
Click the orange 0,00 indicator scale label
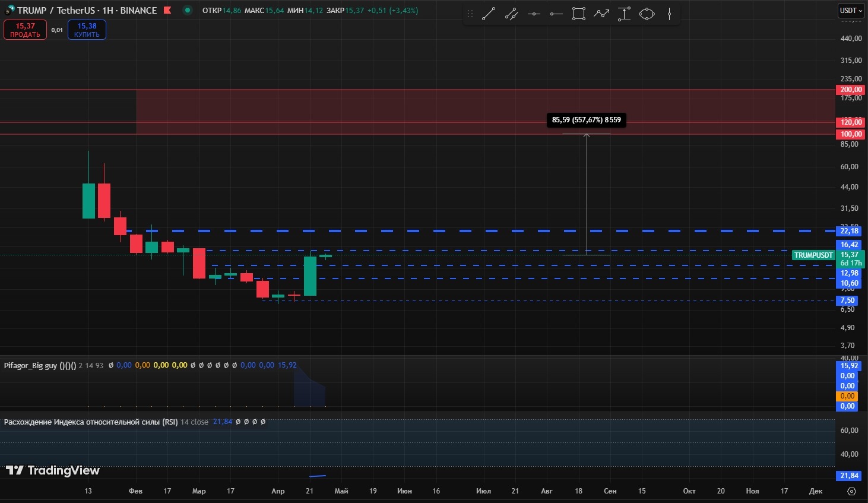pos(848,396)
